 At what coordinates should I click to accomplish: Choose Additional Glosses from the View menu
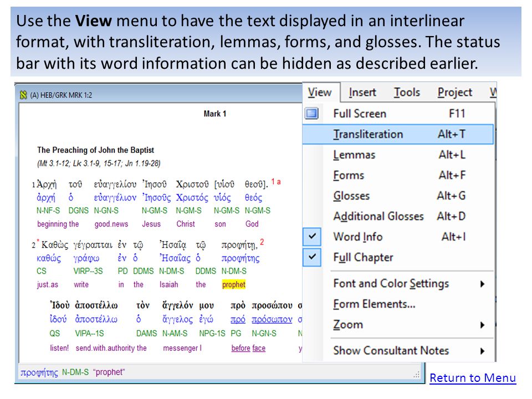398,216
